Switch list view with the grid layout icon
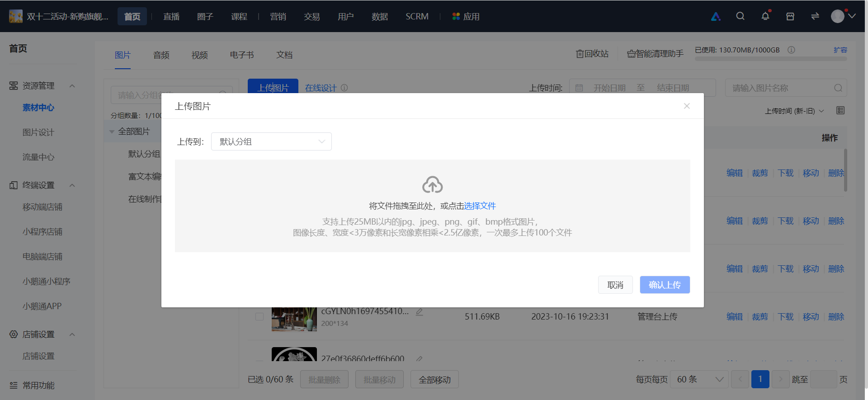 (840, 110)
